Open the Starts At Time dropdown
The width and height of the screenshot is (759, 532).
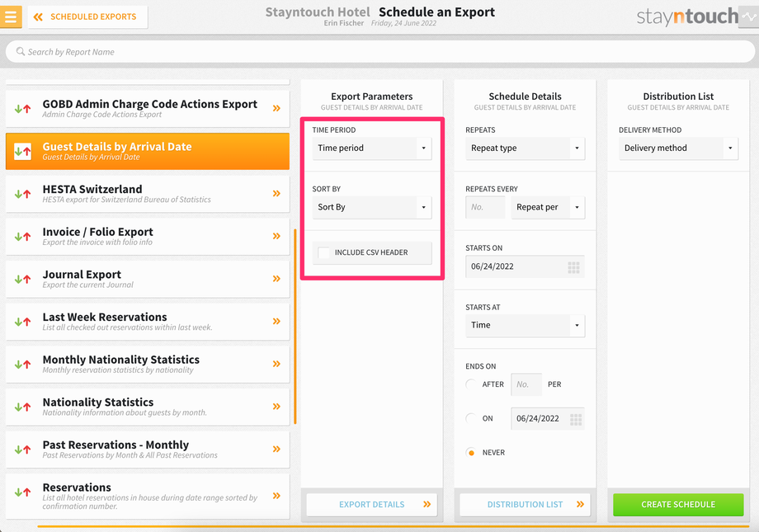click(526, 325)
